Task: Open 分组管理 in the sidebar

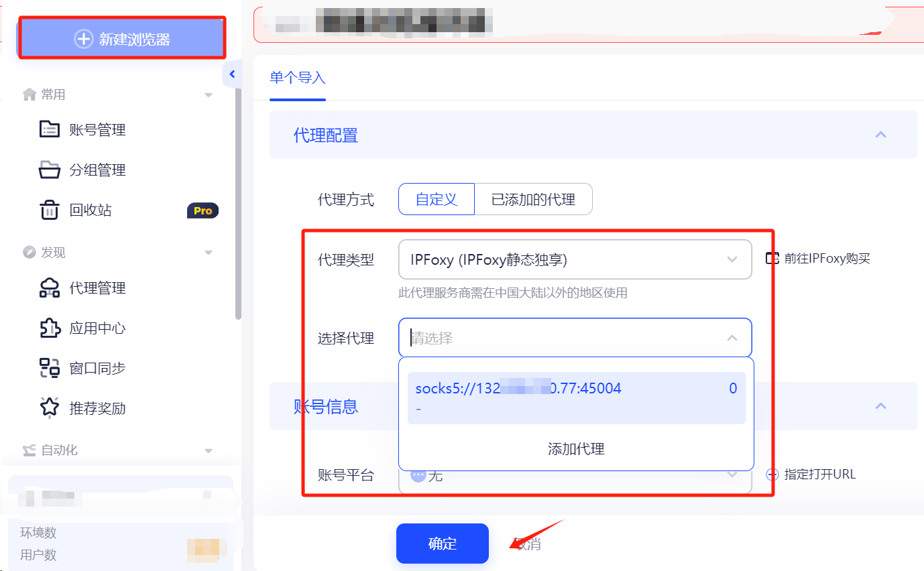Action: 83,170
